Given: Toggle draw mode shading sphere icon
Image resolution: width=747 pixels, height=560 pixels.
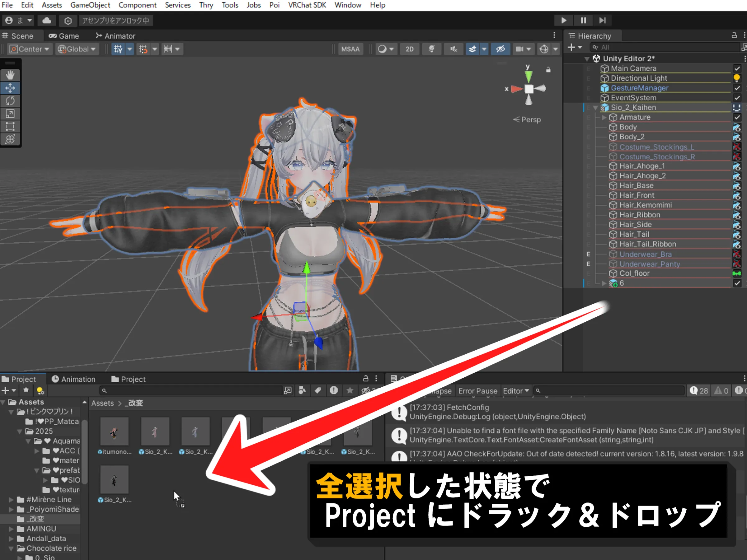Looking at the screenshot, I should pyautogui.click(x=382, y=49).
